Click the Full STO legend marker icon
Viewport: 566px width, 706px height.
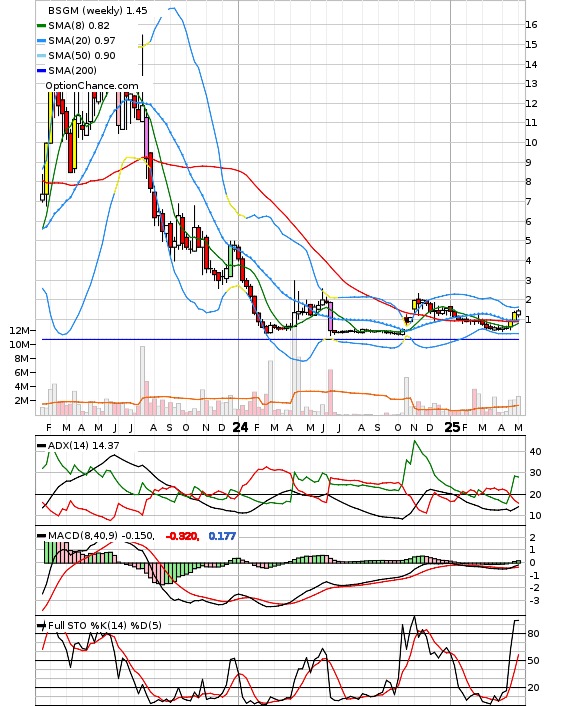[x=41, y=625]
